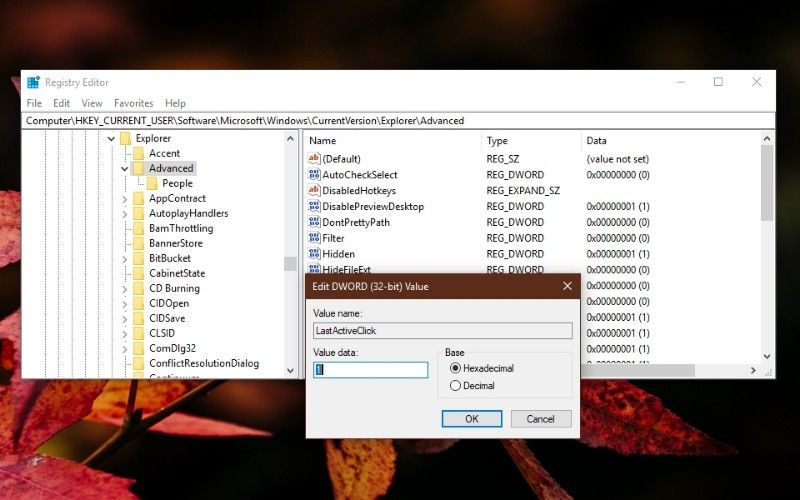Collapse the Advanced key node
Screen dimensions: 800x500
tap(125, 168)
